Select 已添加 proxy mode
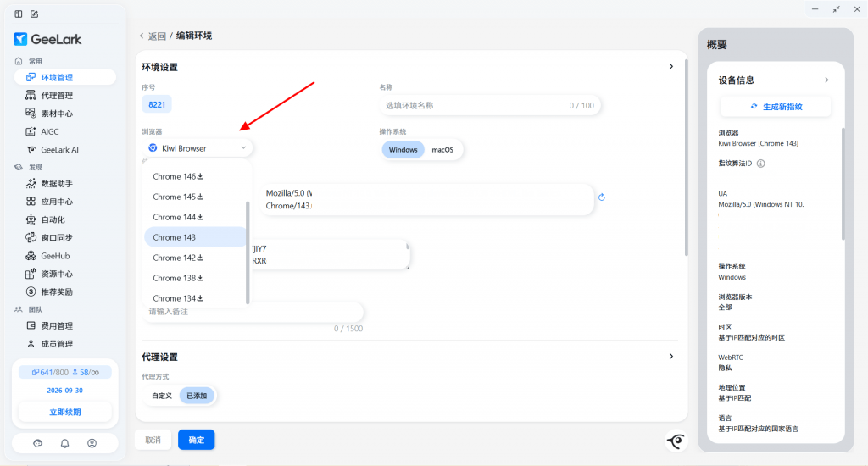 click(197, 396)
